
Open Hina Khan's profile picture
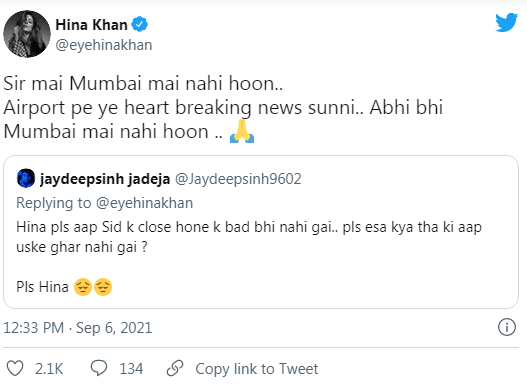coord(27,34)
